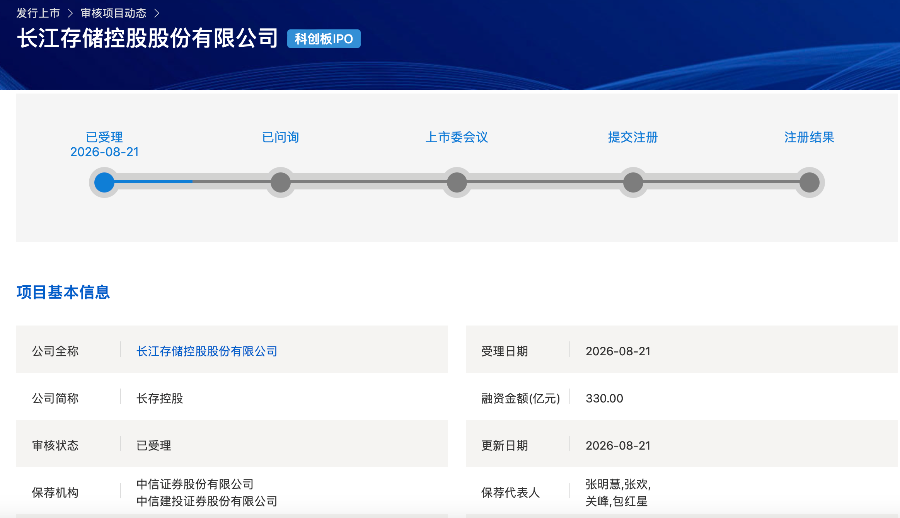
Task: Open the company full name link 长江存储控股股份有限公司
Action: (207, 351)
